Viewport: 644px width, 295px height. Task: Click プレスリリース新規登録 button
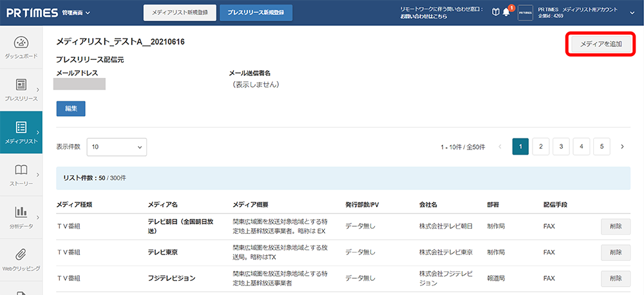point(256,13)
